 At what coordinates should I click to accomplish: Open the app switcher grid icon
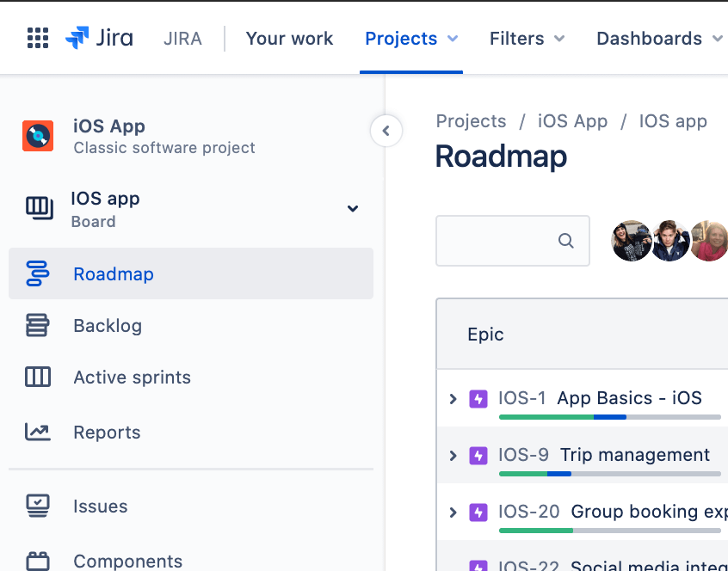(38, 38)
